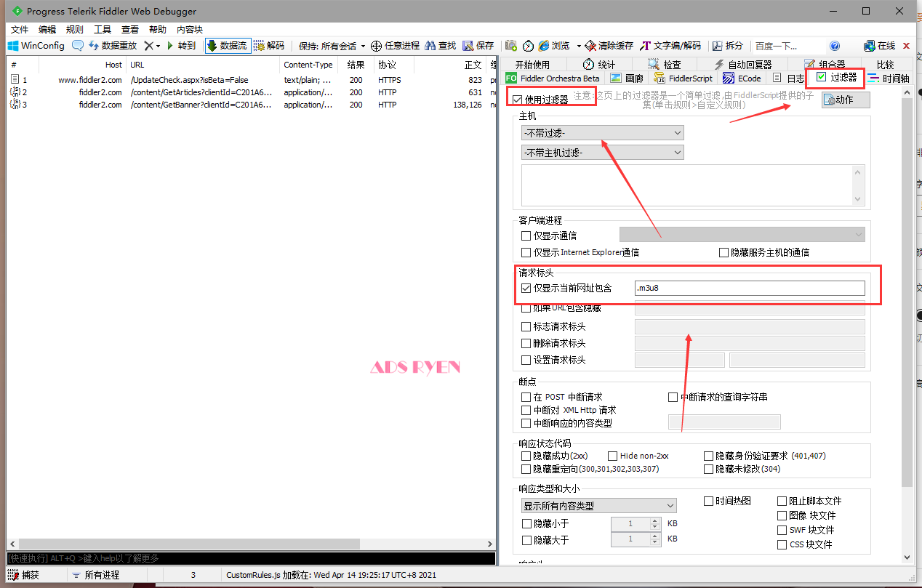This screenshot has height=588, width=922.
Task: Open the 显示所有内容类型 dropdown
Action: 598,506
